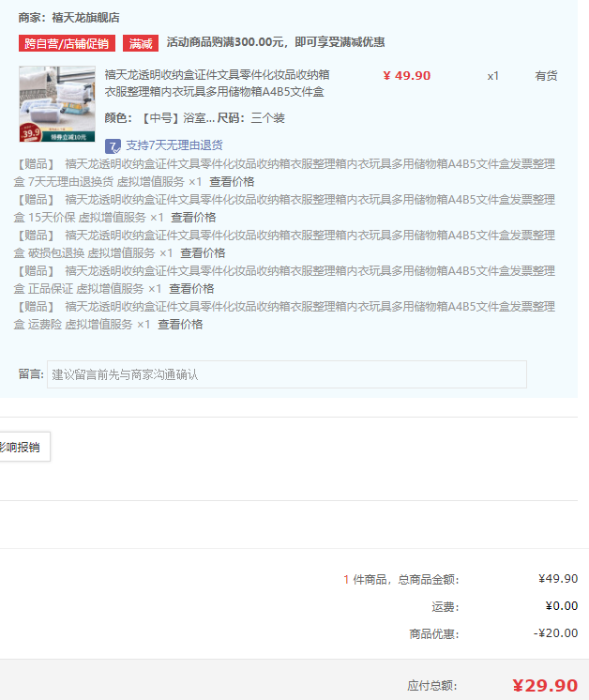
Task: Click the 满减 promotion tag
Action: [141, 43]
